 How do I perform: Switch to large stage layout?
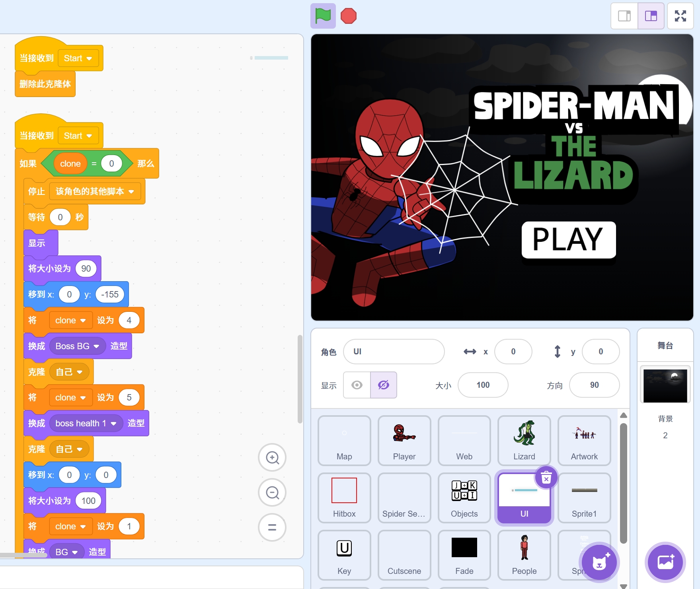pos(651,16)
